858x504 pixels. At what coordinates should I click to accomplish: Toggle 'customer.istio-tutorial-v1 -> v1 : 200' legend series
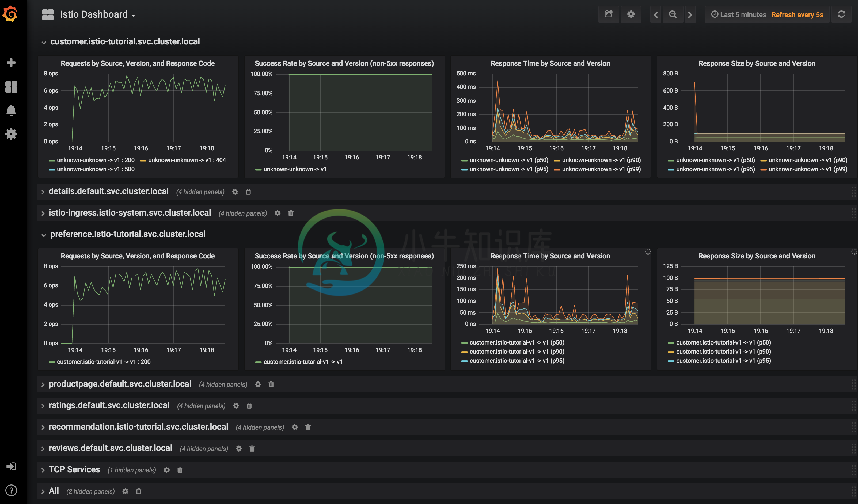point(104,362)
